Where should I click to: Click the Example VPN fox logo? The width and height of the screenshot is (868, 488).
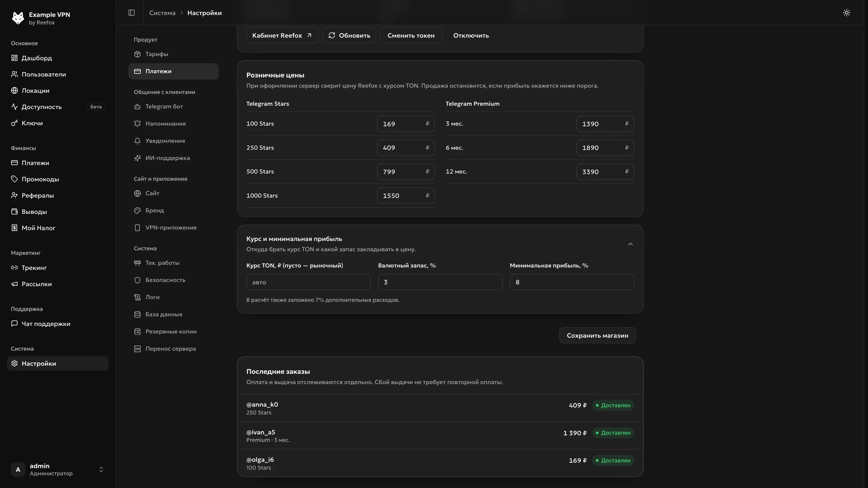(18, 18)
